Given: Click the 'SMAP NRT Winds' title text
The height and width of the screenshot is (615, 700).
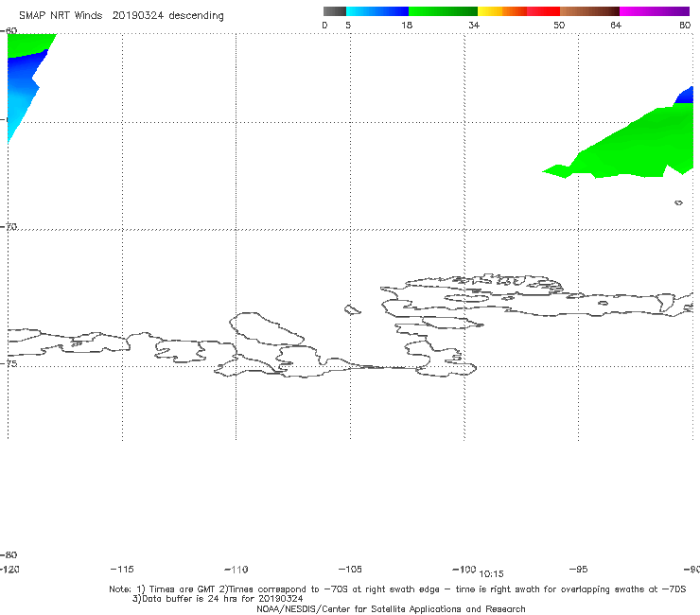Looking at the screenshot, I should pos(61,16).
